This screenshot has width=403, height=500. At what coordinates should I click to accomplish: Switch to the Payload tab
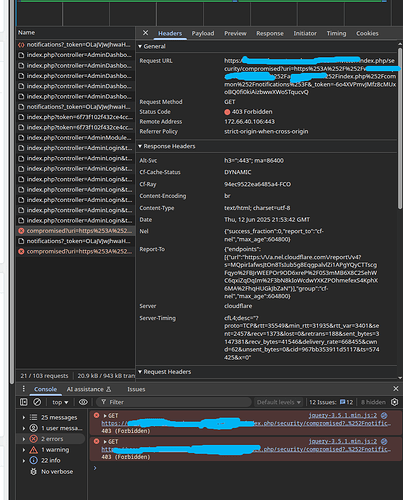point(203,33)
